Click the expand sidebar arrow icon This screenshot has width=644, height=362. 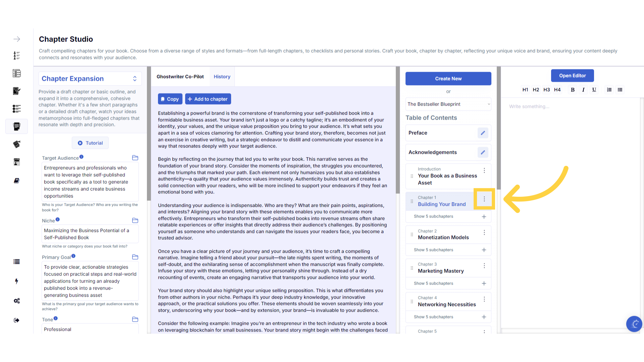pyautogui.click(x=17, y=39)
